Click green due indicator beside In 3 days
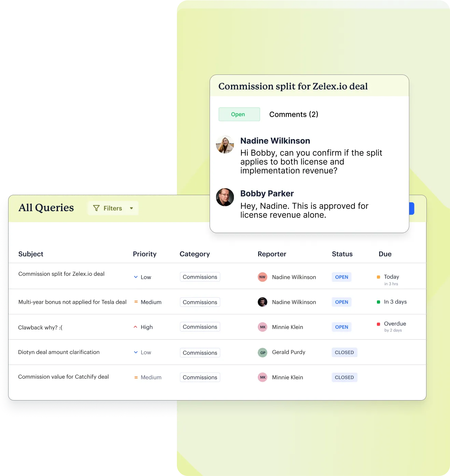 tap(378, 302)
